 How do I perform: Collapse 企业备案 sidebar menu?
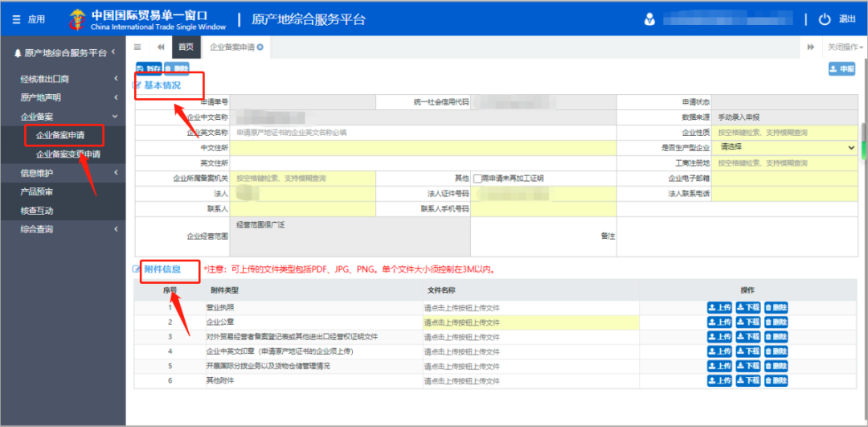(x=63, y=117)
